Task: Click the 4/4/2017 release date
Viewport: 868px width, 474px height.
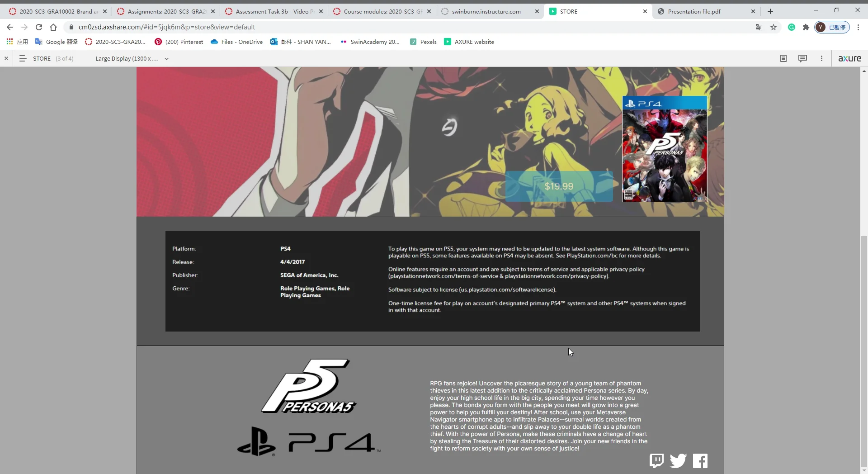Action: [x=292, y=262]
